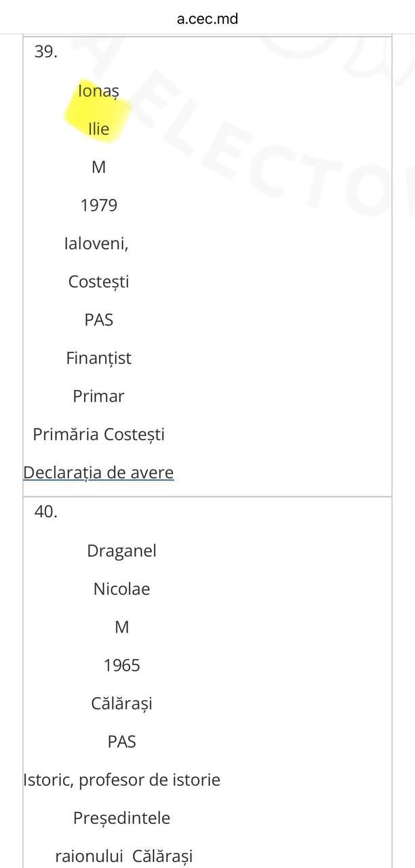Click the surname Draganel

[x=121, y=551]
